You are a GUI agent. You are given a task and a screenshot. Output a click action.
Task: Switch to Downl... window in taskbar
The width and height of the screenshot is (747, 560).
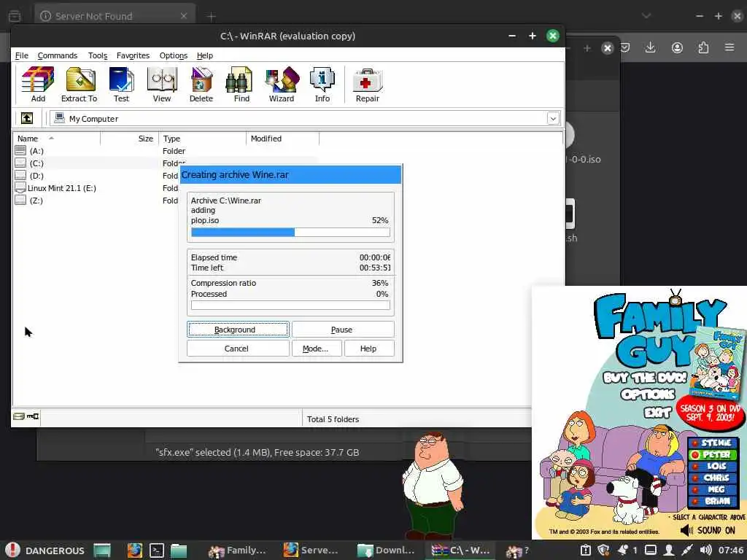point(387,551)
